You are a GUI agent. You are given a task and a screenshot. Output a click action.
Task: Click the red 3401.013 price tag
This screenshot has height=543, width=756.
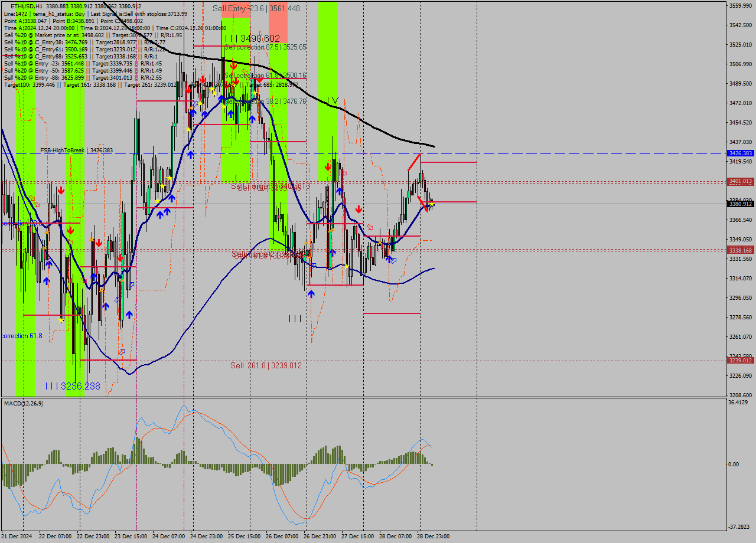[x=741, y=181]
